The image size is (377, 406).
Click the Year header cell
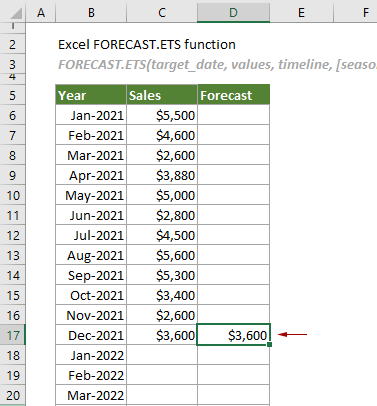coord(91,95)
